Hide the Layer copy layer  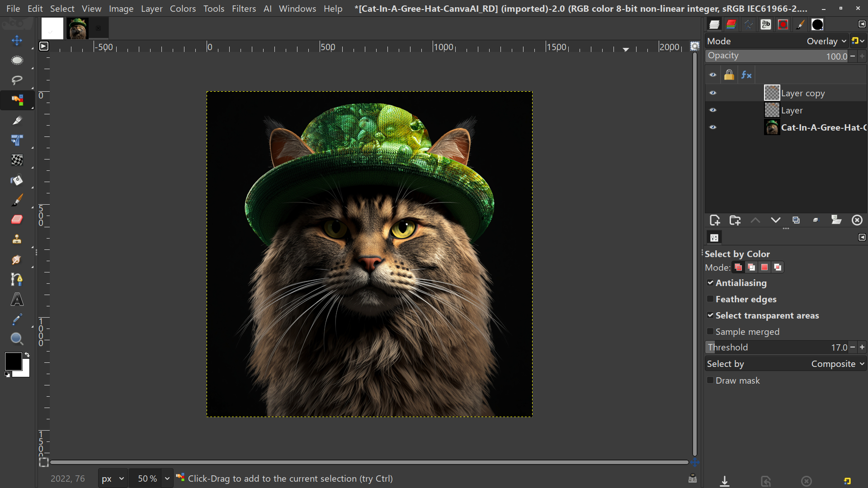(713, 93)
